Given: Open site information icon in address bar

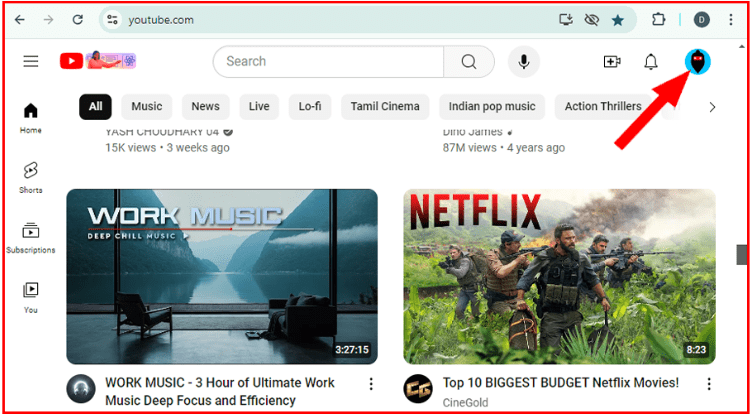Looking at the screenshot, I should 113,20.
